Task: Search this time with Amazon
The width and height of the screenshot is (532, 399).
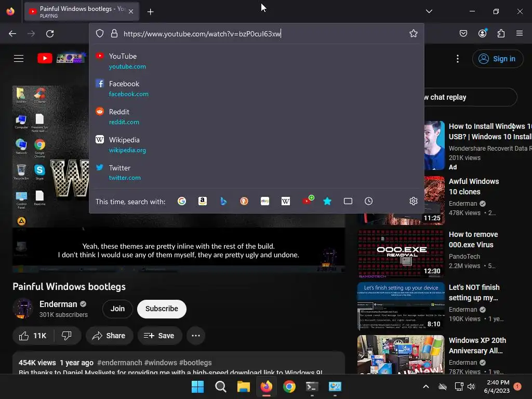Action: 203,201
